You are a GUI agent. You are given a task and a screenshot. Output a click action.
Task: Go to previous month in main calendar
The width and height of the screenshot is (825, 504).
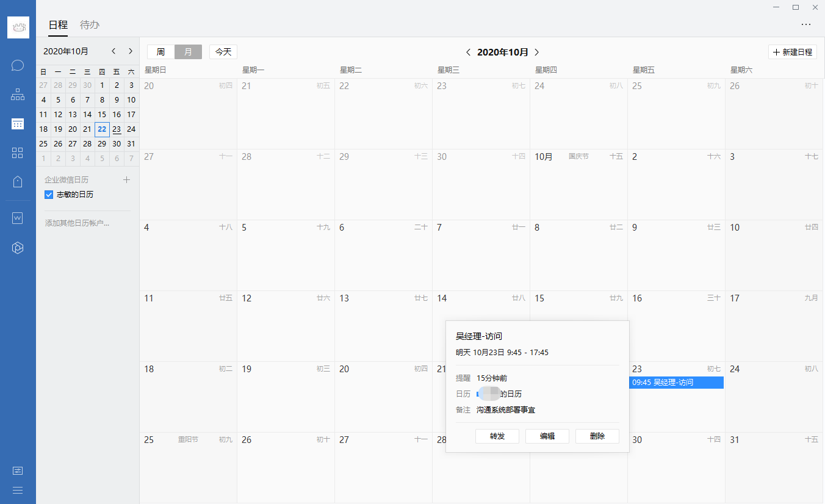(468, 52)
